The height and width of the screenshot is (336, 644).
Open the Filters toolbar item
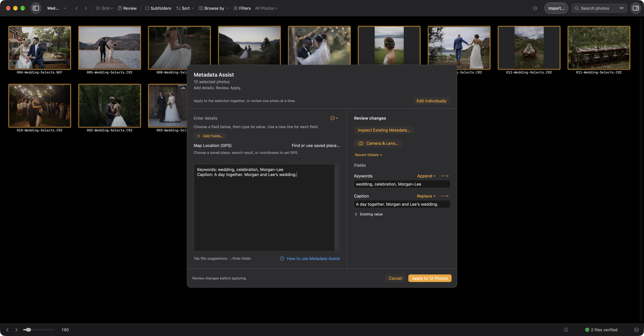(x=242, y=8)
